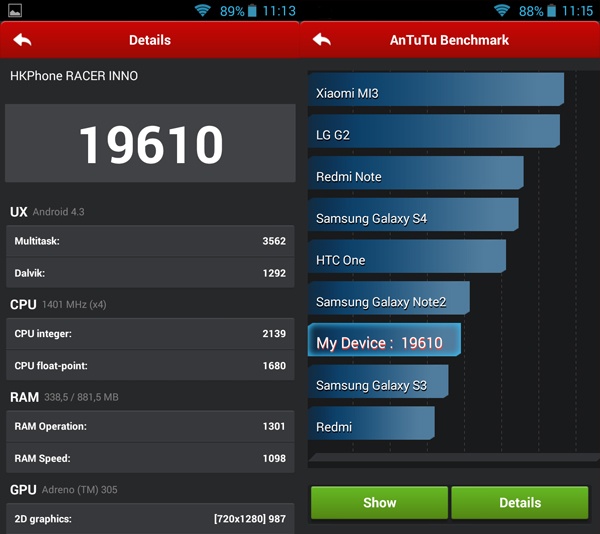Tap the 11:15 clock in status bar
This screenshot has height=534, width=600.
click(578, 11)
